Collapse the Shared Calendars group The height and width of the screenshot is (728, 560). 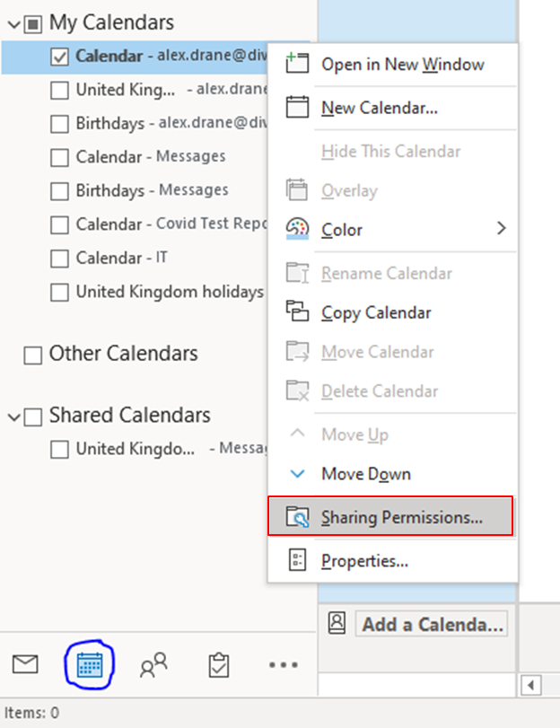(13, 417)
